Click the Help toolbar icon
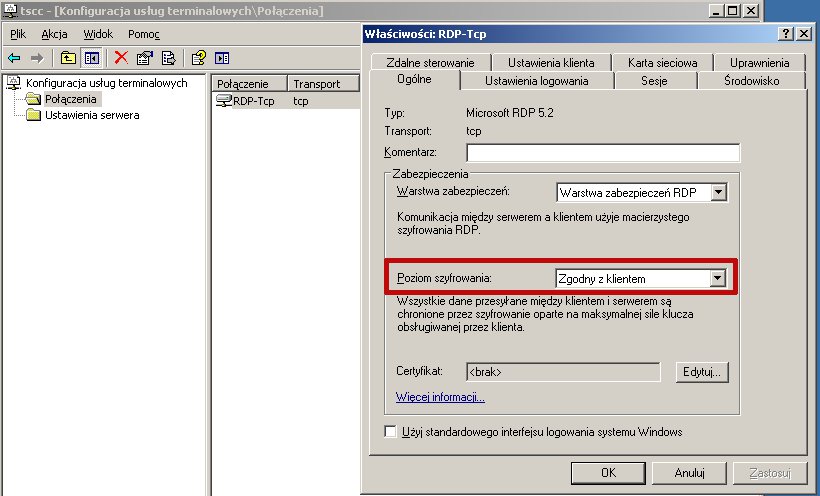The height and width of the screenshot is (496, 820). click(199, 58)
